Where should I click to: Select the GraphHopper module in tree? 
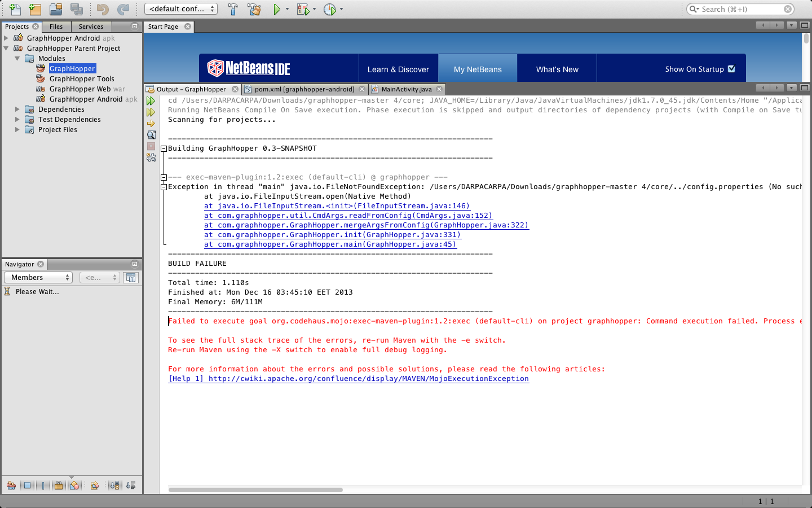pos(72,68)
